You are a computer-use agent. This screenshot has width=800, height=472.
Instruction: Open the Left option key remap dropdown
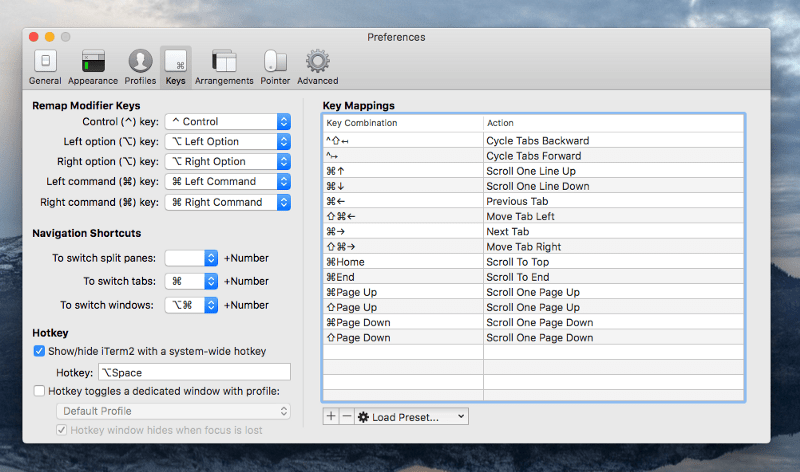click(x=228, y=141)
